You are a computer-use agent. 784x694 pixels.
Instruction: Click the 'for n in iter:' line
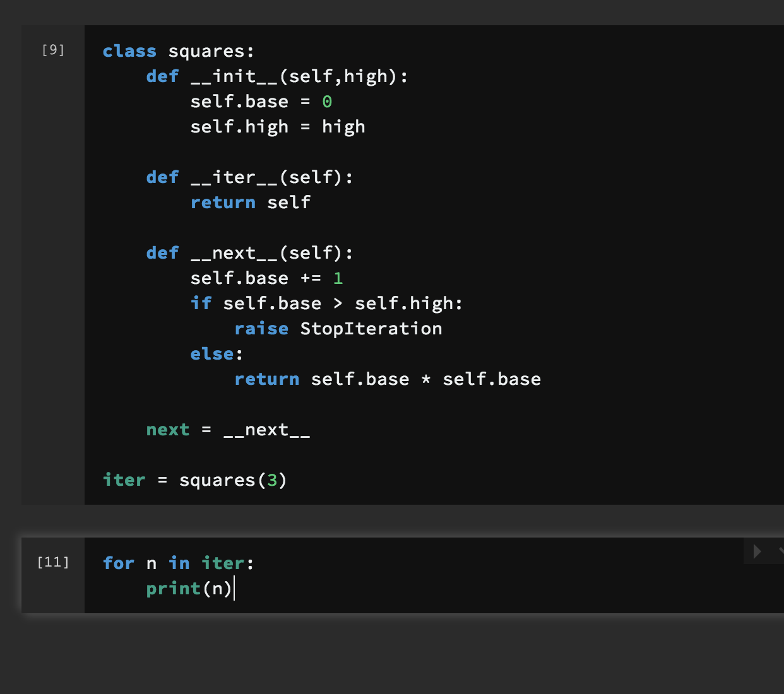[x=179, y=563]
